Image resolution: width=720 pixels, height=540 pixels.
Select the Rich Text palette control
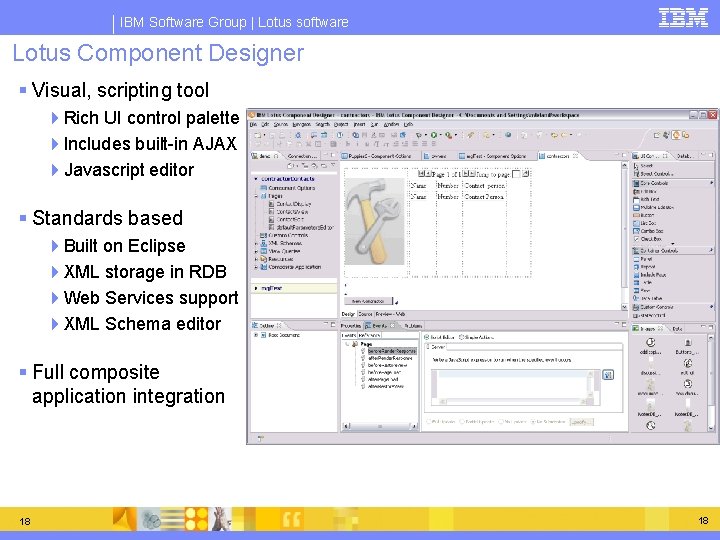click(647, 199)
